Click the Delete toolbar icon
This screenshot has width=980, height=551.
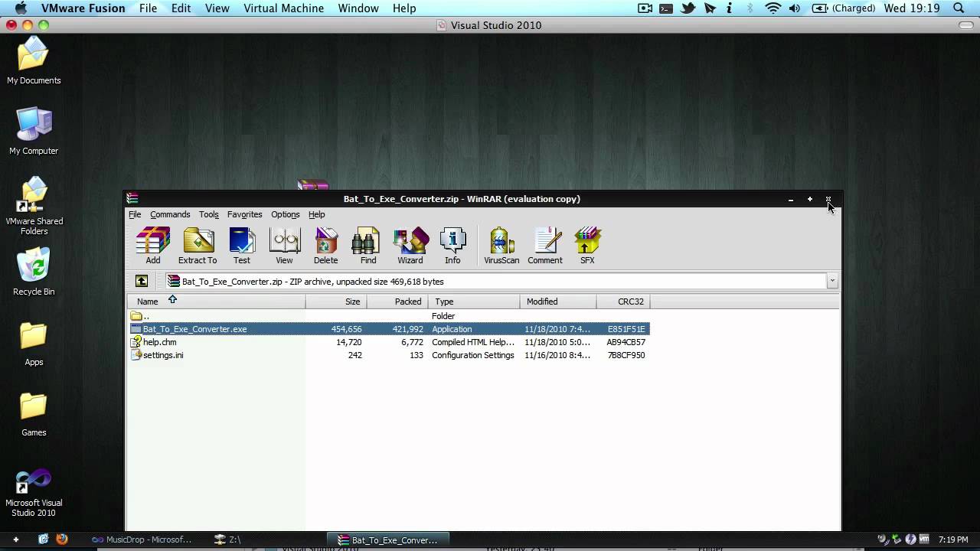[x=326, y=246]
